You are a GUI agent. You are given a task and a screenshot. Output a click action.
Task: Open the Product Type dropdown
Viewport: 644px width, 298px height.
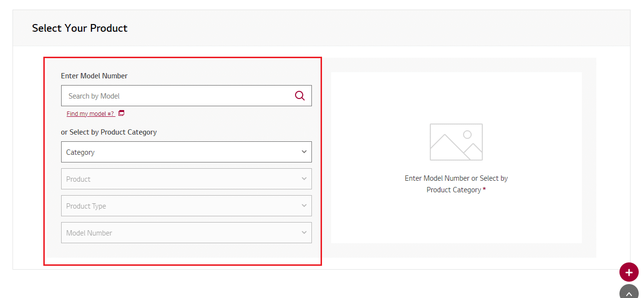tap(186, 206)
